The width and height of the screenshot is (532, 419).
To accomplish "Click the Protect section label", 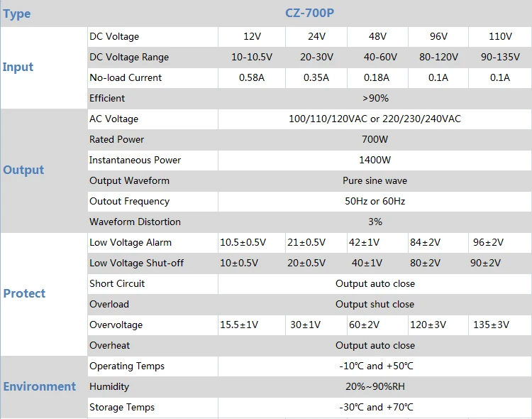I will [x=24, y=293].
